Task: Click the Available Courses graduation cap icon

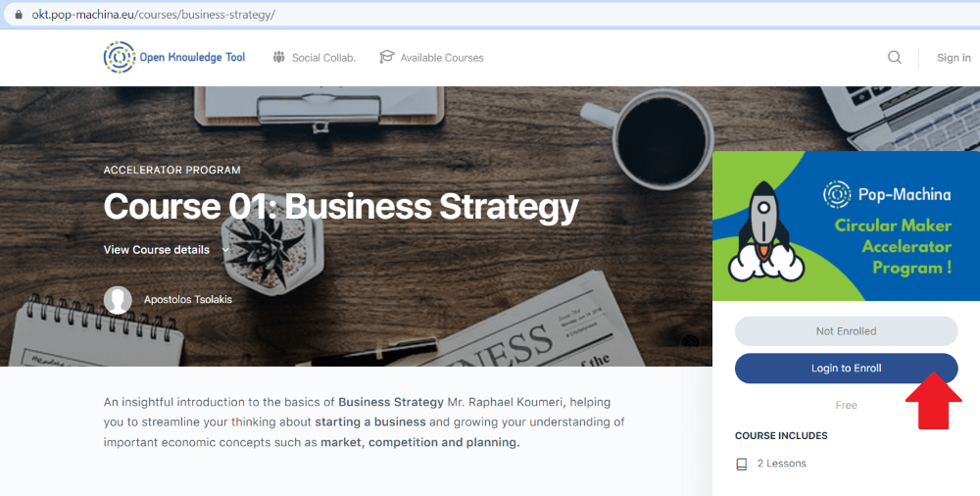Action: click(387, 57)
